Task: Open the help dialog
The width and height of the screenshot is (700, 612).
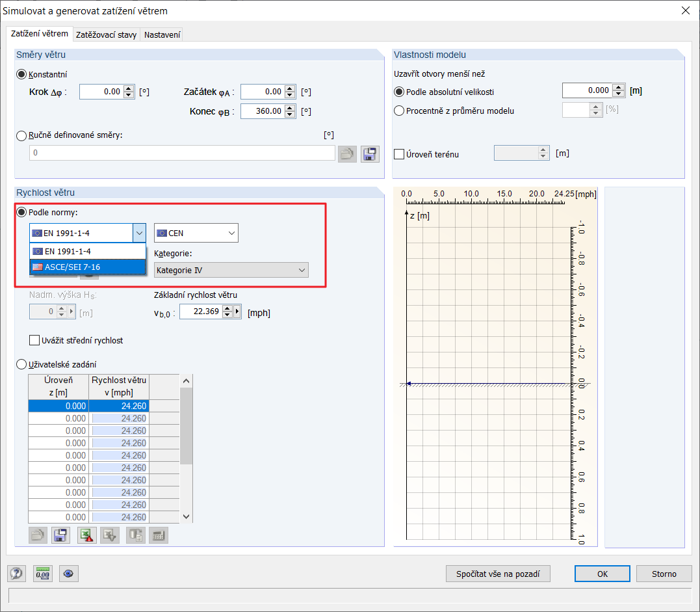Action: (16, 574)
